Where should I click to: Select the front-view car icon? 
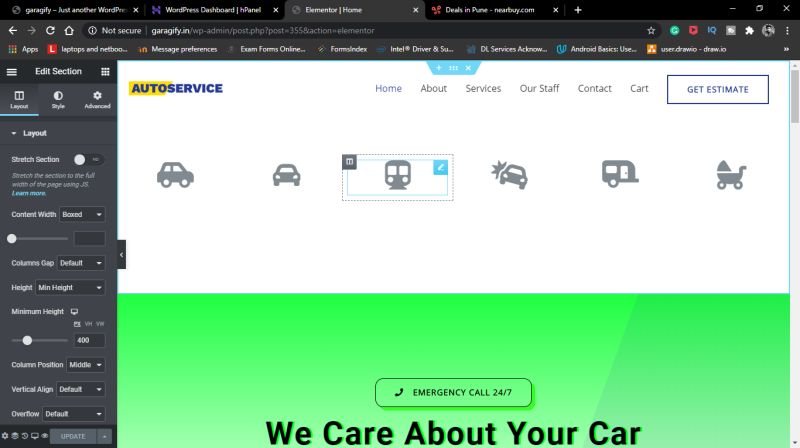[286, 175]
